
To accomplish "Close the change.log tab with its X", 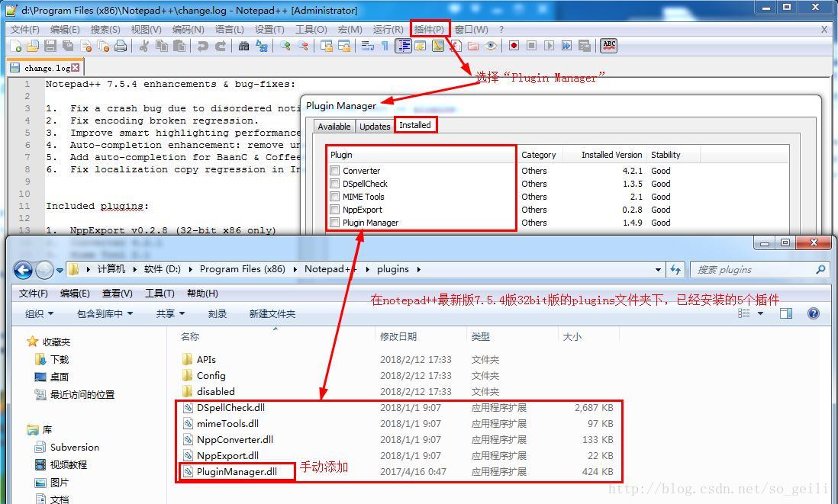I will pyautogui.click(x=76, y=68).
